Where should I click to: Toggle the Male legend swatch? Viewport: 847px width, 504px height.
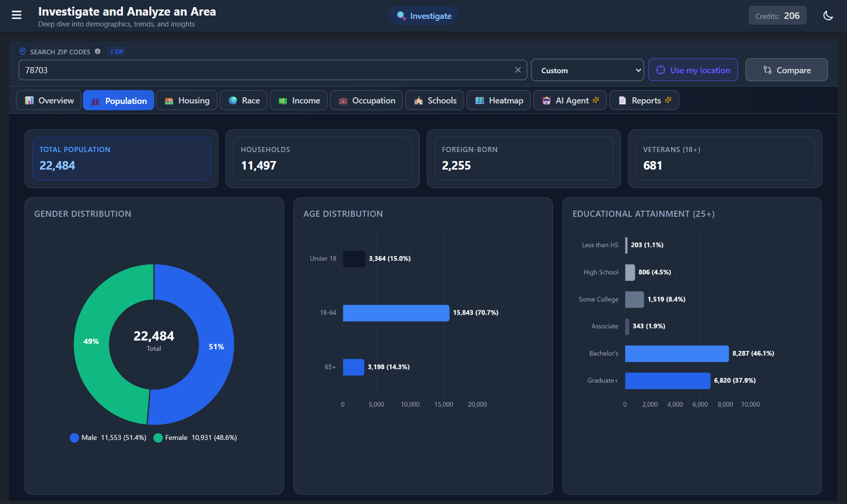[74, 438]
